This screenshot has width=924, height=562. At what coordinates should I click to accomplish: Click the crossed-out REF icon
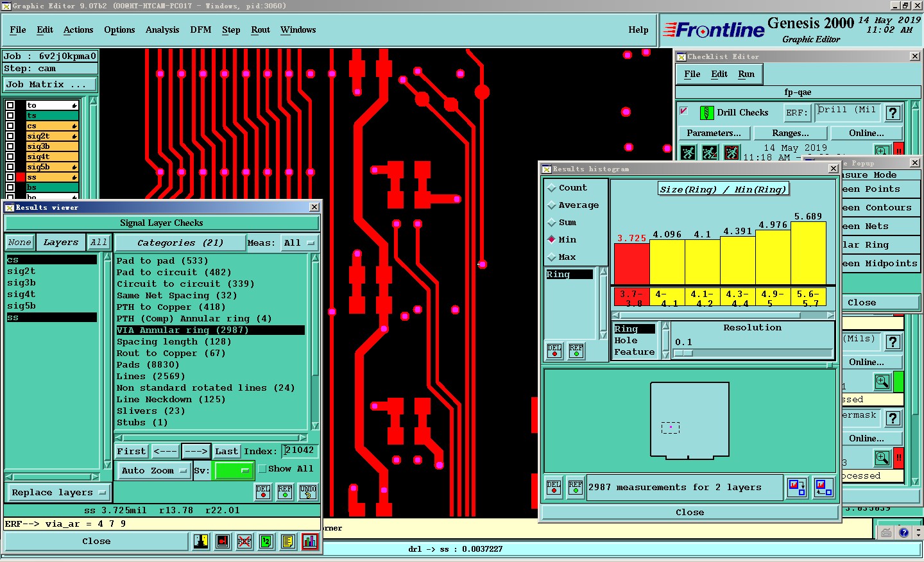pos(244,541)
